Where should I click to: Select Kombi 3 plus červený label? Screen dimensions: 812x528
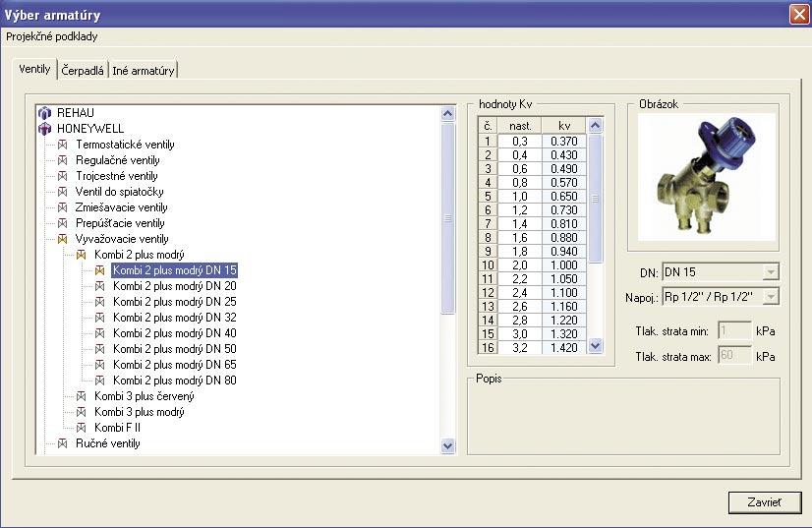coord(144,396)
